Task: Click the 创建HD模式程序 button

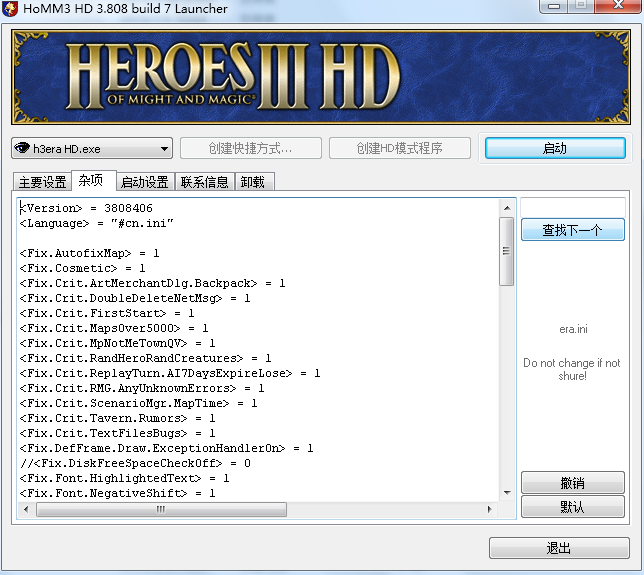Action: point(400,148)
